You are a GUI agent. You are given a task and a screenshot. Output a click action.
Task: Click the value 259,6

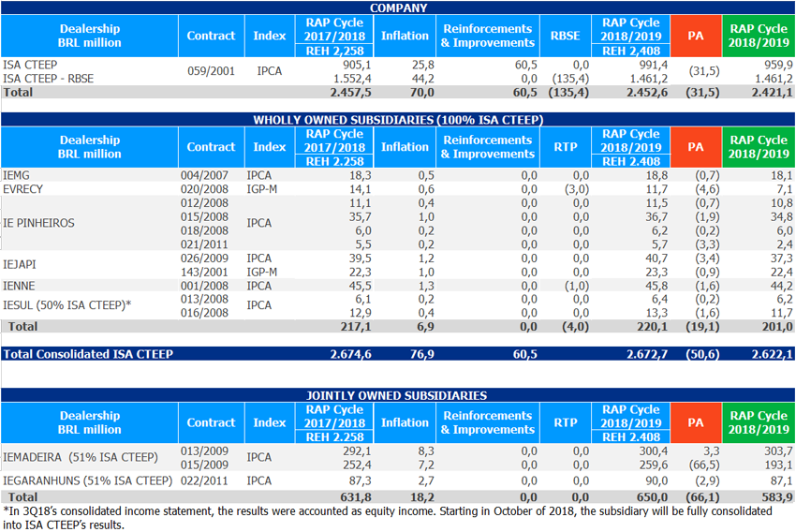(x=654, y=465)
